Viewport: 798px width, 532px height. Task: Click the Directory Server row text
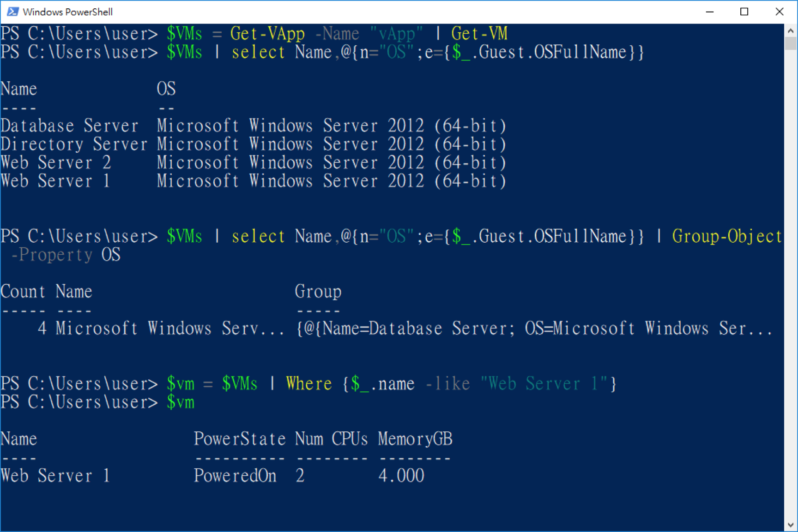(74, 144)
